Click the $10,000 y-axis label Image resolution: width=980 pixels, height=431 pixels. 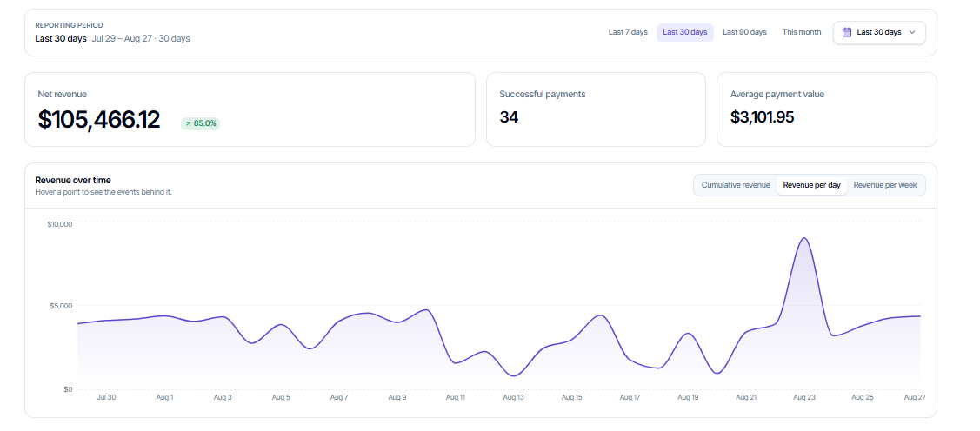(x=60, y=224)
